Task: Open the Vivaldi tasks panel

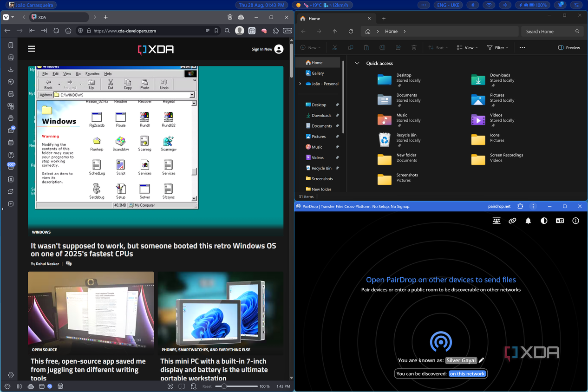Action: (11, 155)
